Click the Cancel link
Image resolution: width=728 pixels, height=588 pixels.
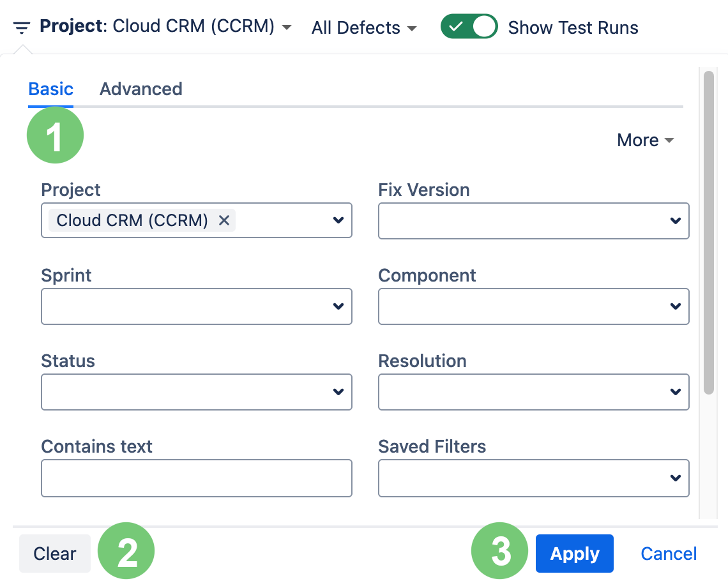point(669,553)
